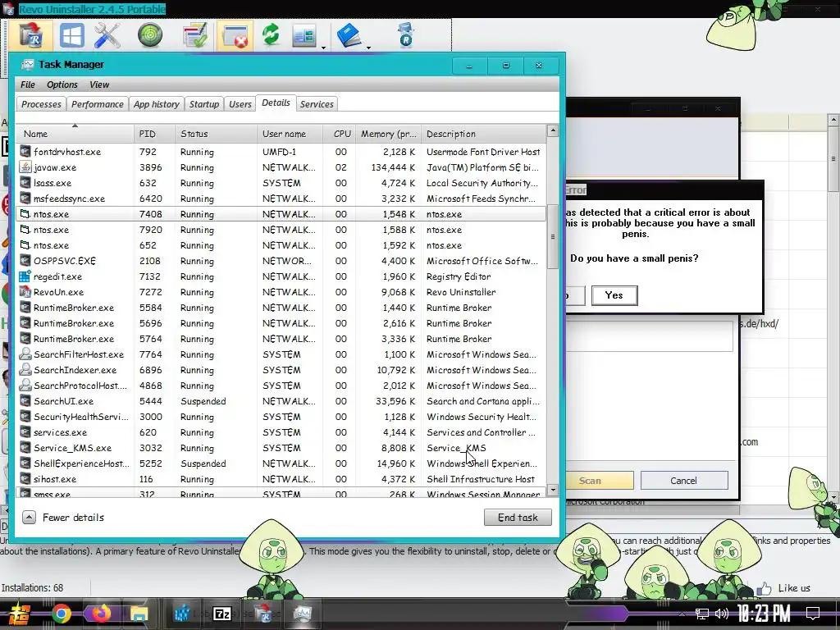
Task: Sort by the User name column header
Action: tap(290, 134)
